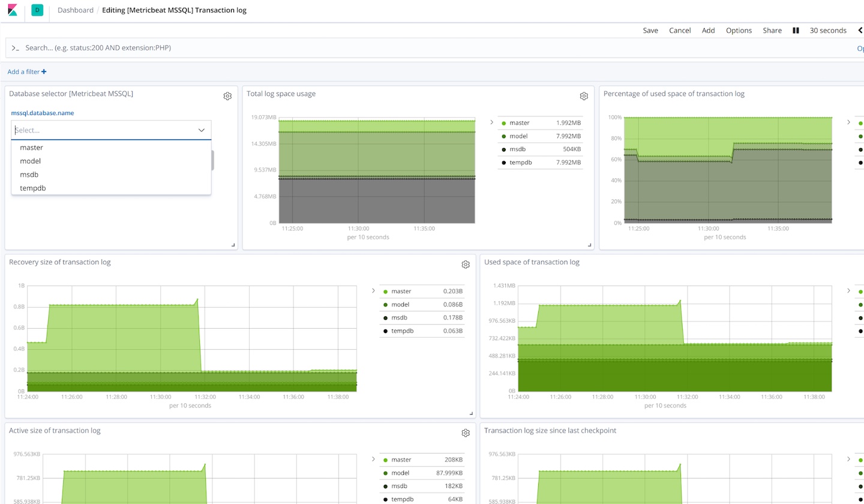
Task: Open the mssql.database.name Select dropdown
Action: pyautogui.click(x=111, y=130)
